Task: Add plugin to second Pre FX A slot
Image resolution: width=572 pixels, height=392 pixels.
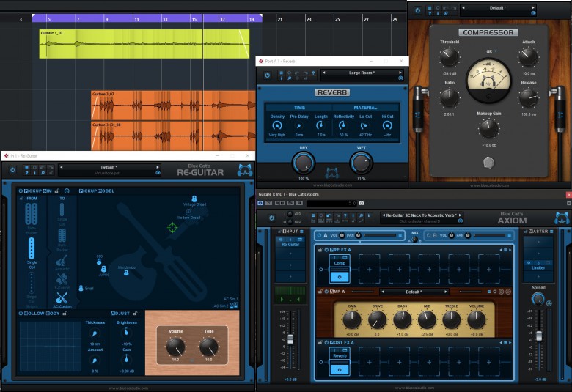Action: pos(369,270)
